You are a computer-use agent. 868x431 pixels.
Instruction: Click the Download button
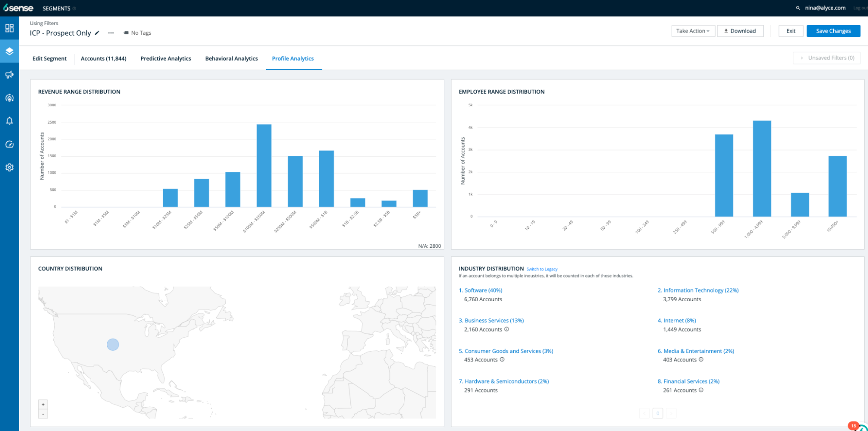tap(740, 30)
